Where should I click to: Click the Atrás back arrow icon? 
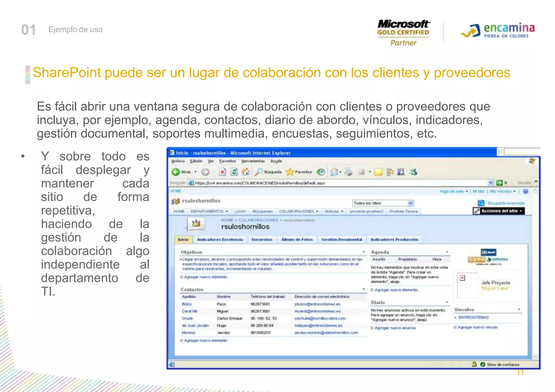click(176, 172)
